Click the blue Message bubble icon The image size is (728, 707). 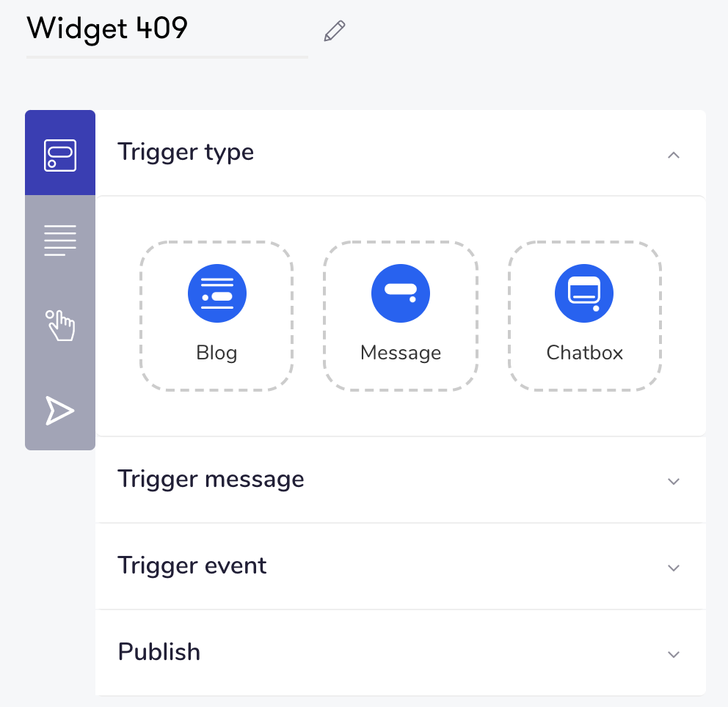tap(401, 293)
